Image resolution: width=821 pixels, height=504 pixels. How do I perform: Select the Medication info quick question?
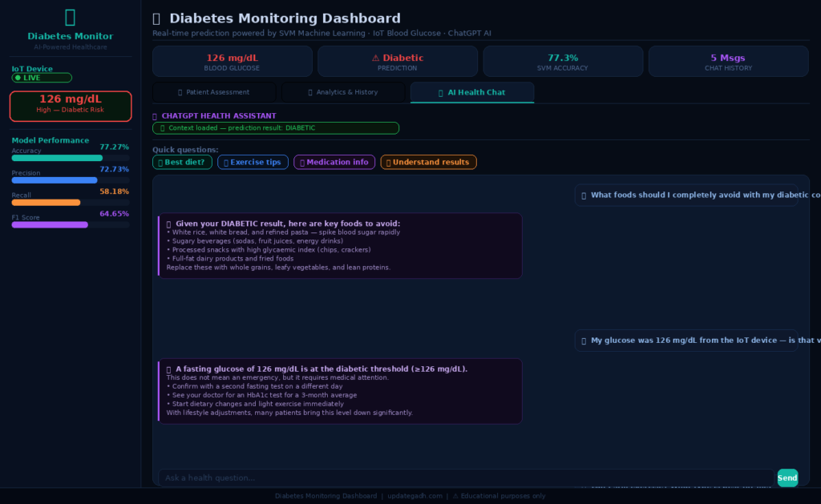pos(334,162)
